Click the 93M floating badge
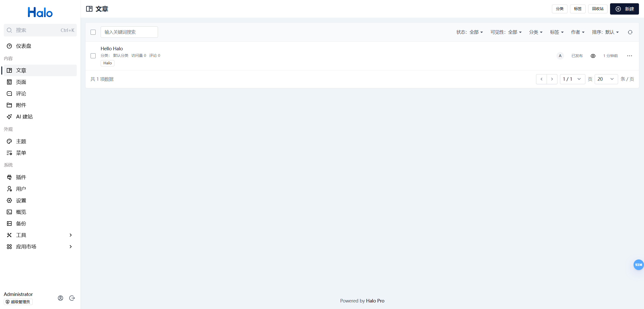The height and width of the screenshot is (309, 644). (x=638, y=265)
